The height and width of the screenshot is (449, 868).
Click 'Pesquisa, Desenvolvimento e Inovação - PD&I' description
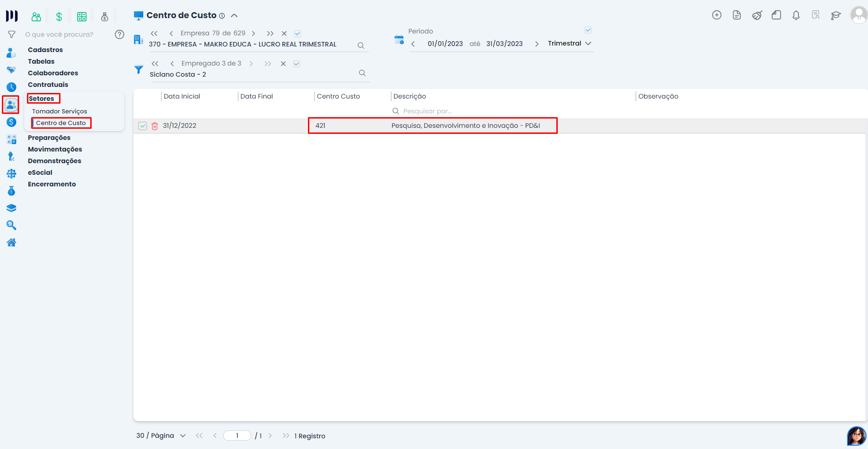466,125
